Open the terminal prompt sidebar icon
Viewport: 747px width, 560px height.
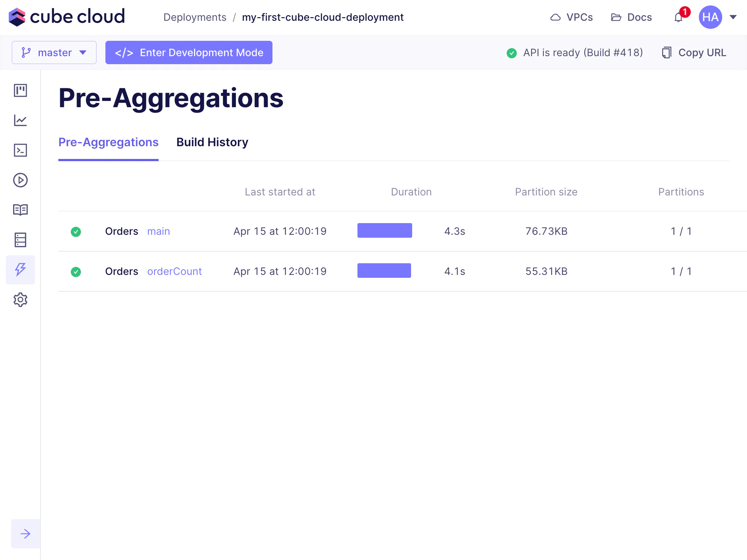pyautogui.click(x=20, y=150)
